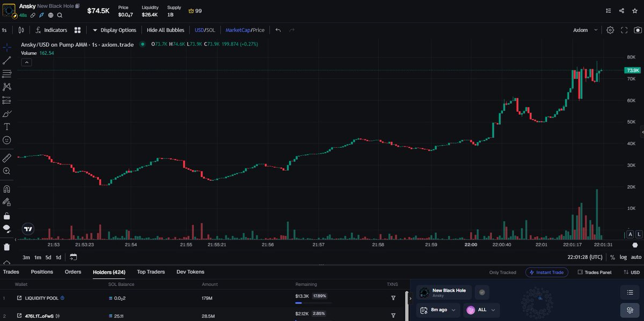Toggle log scale
644x321 pixels.
coord(623,257)
